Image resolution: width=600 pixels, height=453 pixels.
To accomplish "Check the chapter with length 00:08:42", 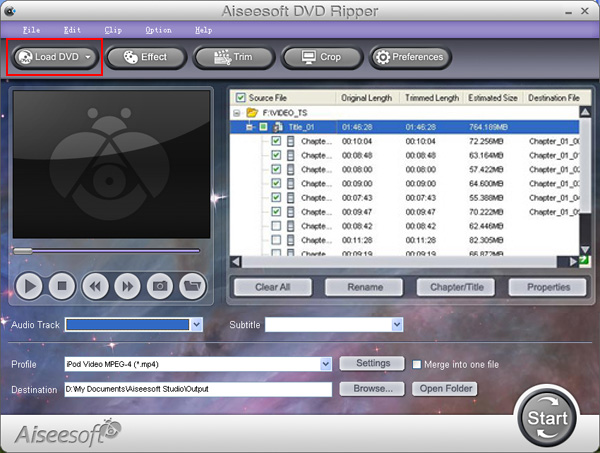I will [276, 226].
